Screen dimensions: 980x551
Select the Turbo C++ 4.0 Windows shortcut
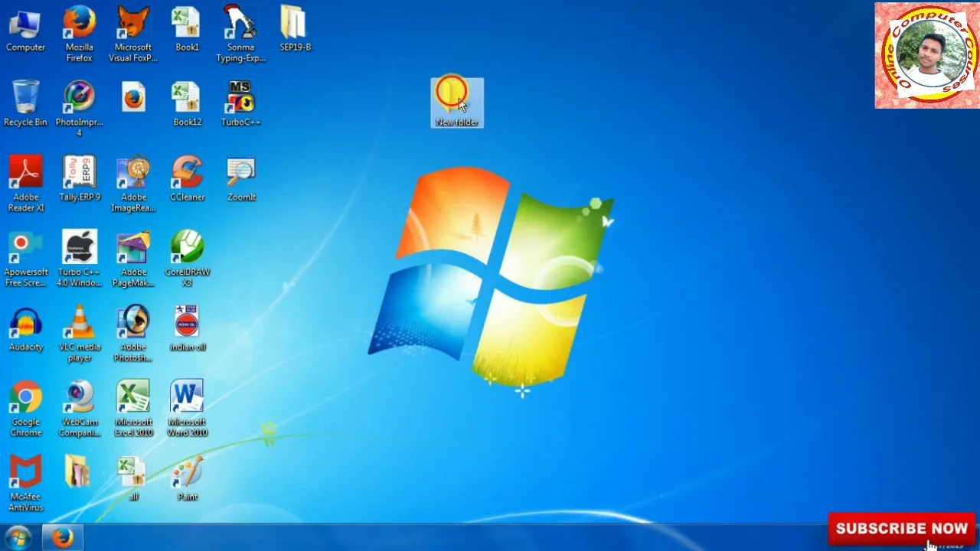(79, 259)
